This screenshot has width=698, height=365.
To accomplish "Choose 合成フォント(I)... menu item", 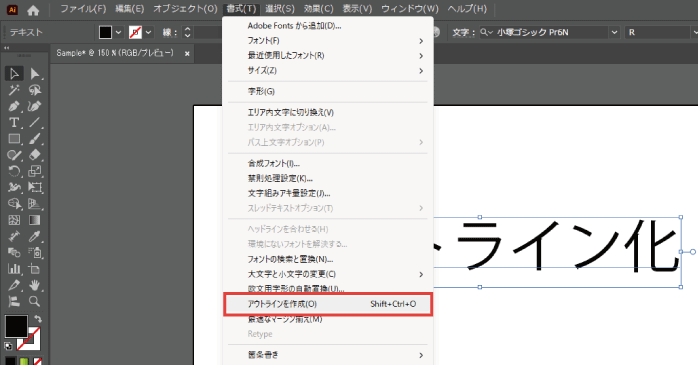I will [328, 163].
